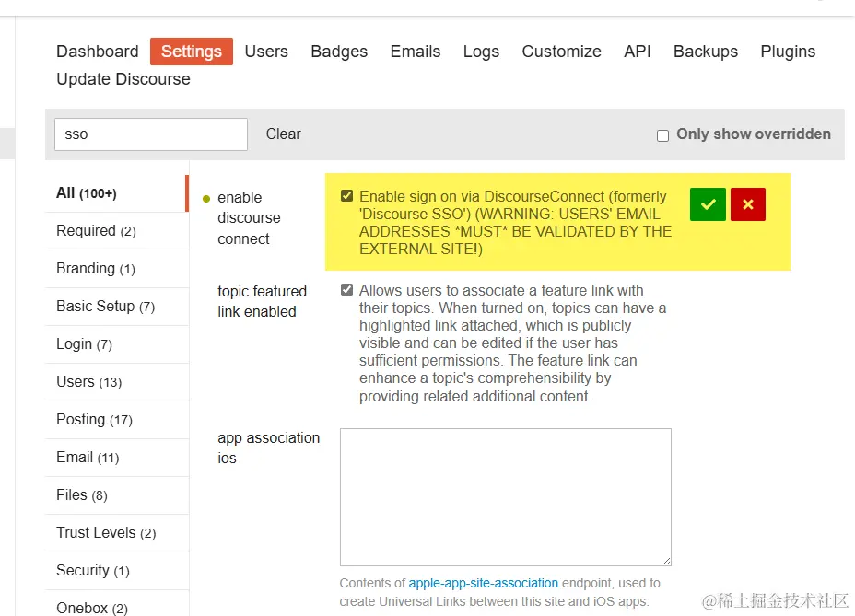Screen dimensions: 855x616
Task: Open the Basic Setup (7) category
Action: pos(117,307)
